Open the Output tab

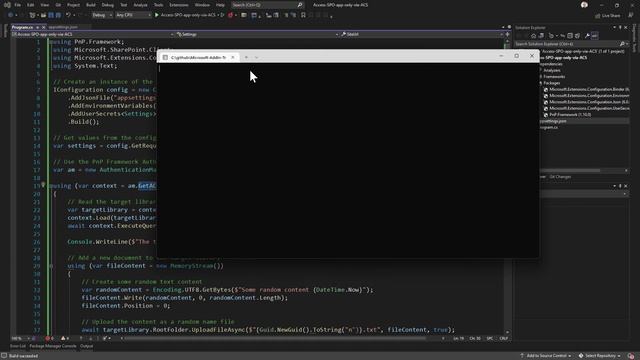tap(87, 346)
